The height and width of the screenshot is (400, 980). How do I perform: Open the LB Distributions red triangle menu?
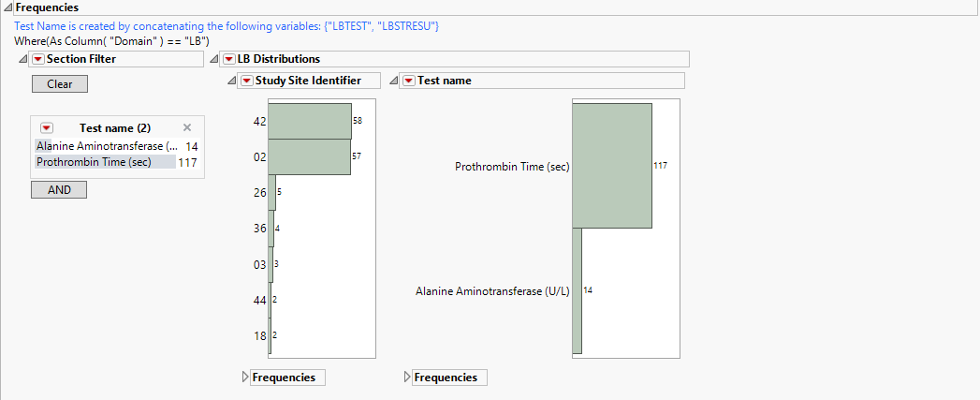click(228, 60)
